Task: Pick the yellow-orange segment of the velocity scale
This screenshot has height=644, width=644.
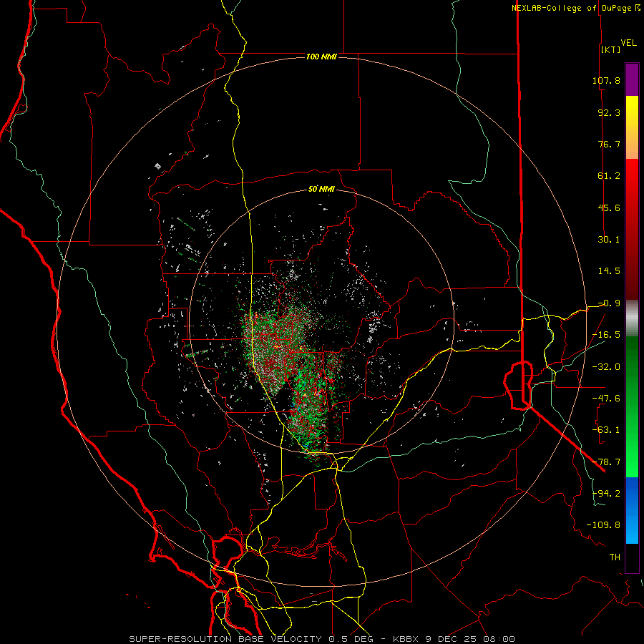Action: click(632, 128)
